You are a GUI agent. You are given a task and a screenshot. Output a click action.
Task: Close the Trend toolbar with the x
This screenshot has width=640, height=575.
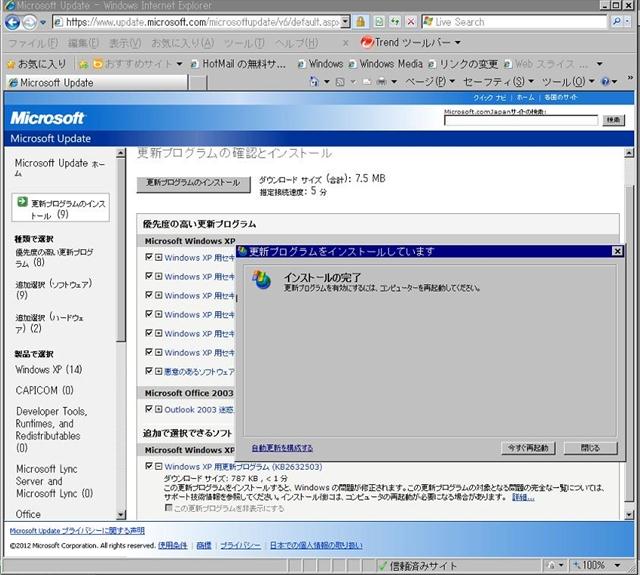(x=345, y=43)
